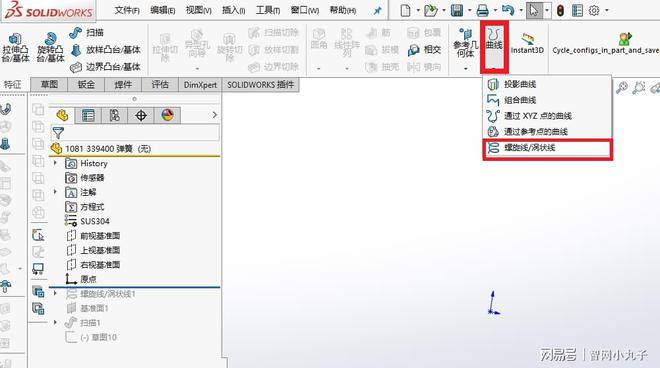This screenshot has width=660, height=368.
Task: Click the Open file icon
Action: click(x=431, y=10)
